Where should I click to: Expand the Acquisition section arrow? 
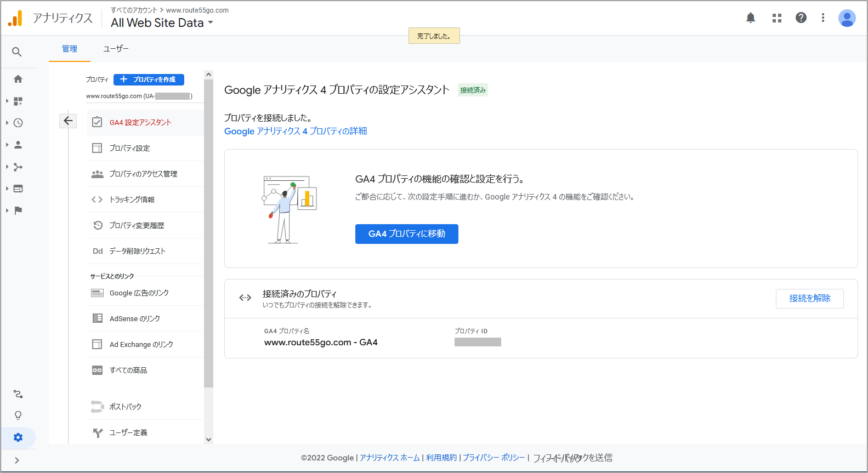[x=7, y=167]
